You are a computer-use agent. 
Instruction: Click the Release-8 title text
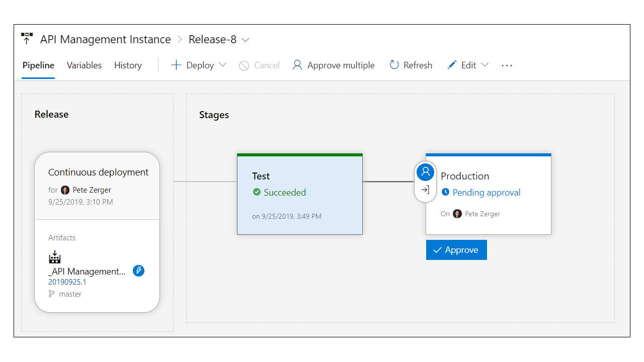tap(212, 39)
